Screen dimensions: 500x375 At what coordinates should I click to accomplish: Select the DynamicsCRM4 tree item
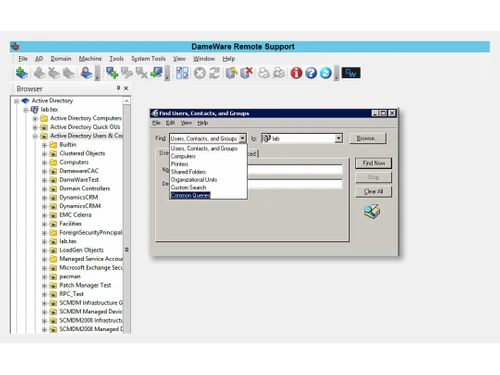(x=80, y=206)
